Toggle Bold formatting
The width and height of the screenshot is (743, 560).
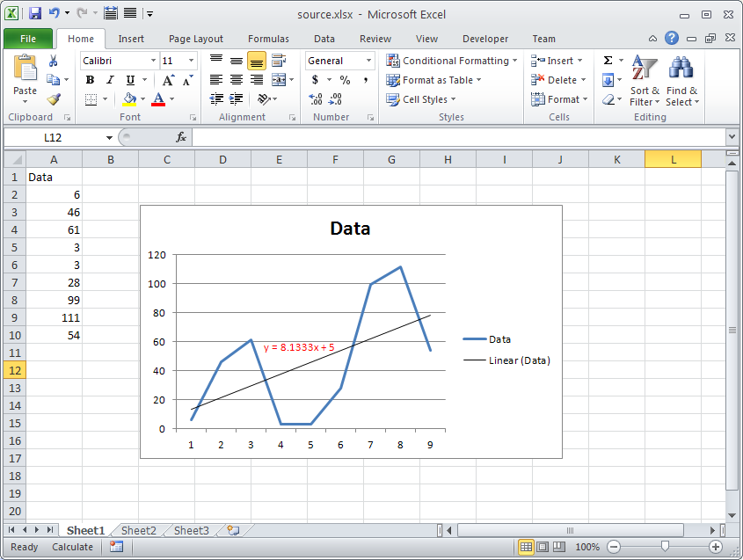pos(90,80)
